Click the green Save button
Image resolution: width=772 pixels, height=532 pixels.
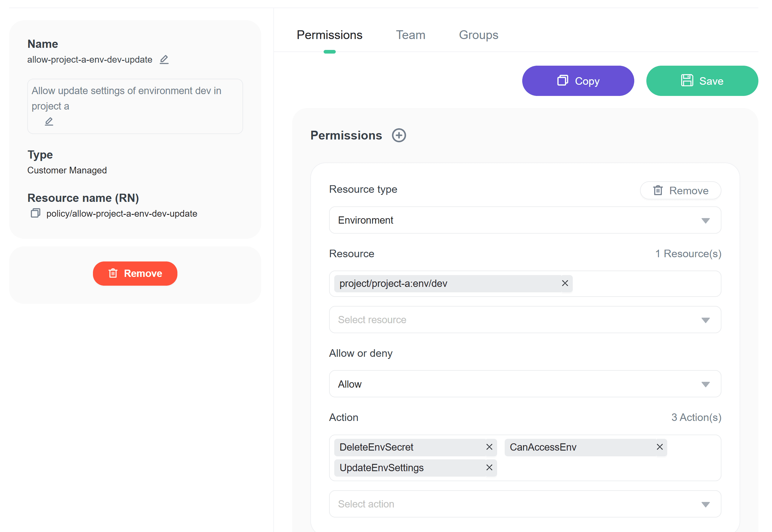pos(702,81)
